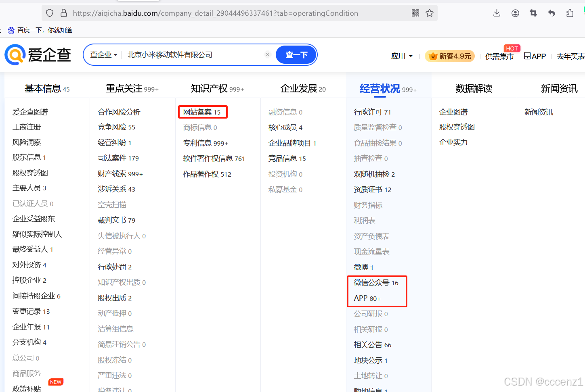Open 裁判文书 79 item
Viewport: 585px width, 392px height.
click(116, 220)
